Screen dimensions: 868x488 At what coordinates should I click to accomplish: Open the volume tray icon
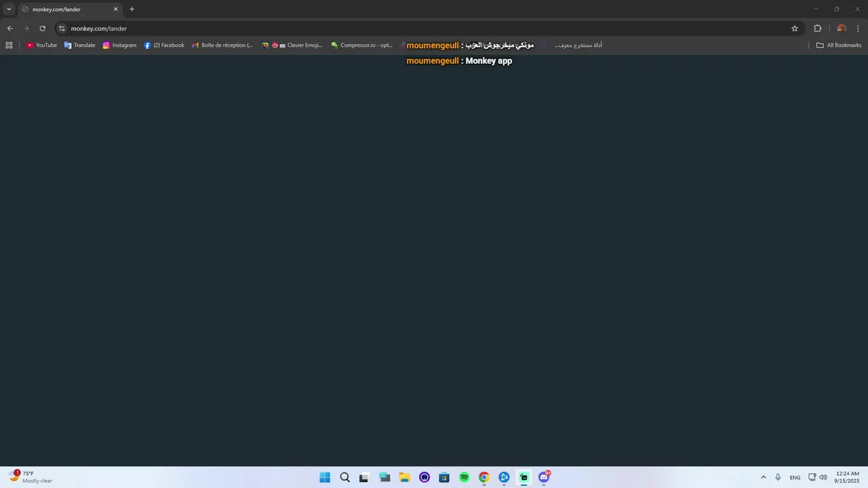(x=823, y=477)
